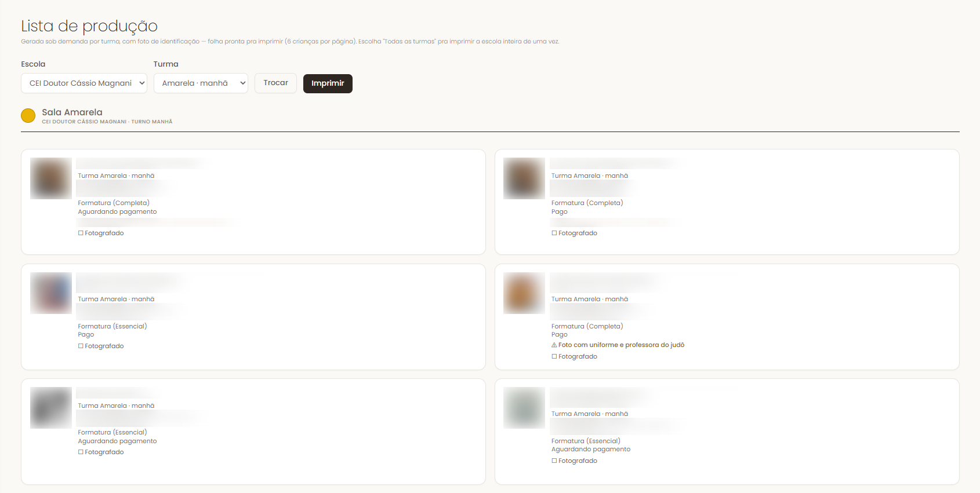Tick Fotografado on the Completa, Aguardando pagamento card
This screenshot has height=493, width=980.
(x=81, y=233)
